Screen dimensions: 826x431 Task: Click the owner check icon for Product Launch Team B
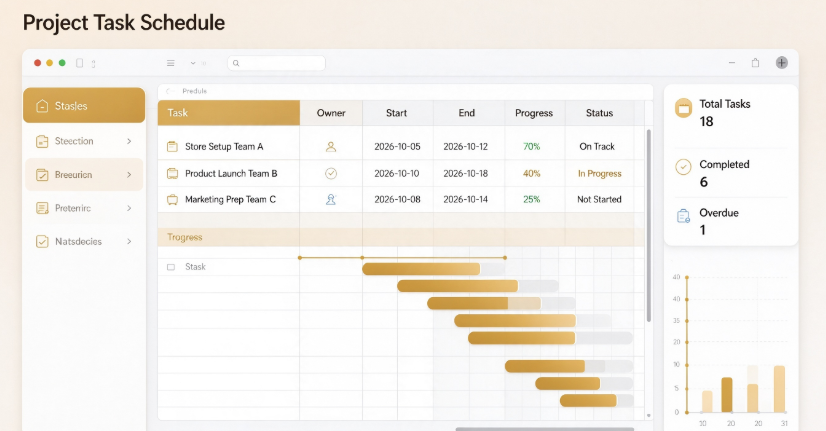click(x=331, y=173)
